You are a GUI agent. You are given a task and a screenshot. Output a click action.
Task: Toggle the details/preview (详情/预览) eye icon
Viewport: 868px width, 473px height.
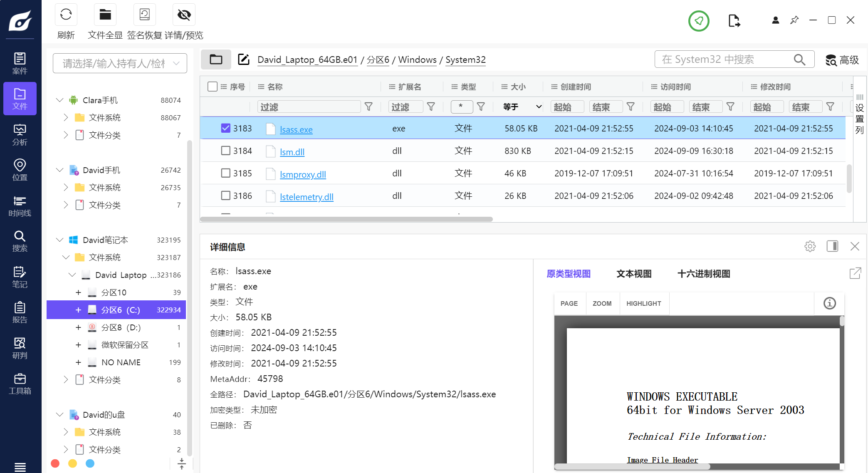point(184,15)
